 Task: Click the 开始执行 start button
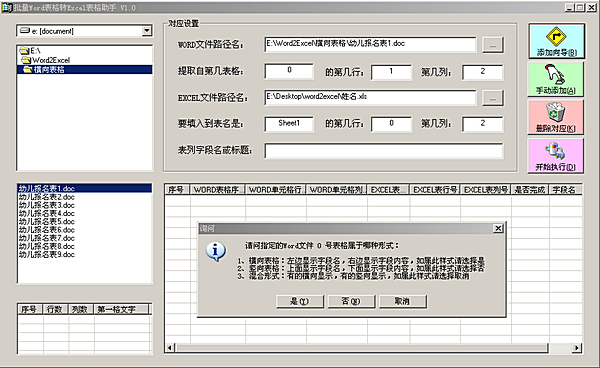(556, 155)
